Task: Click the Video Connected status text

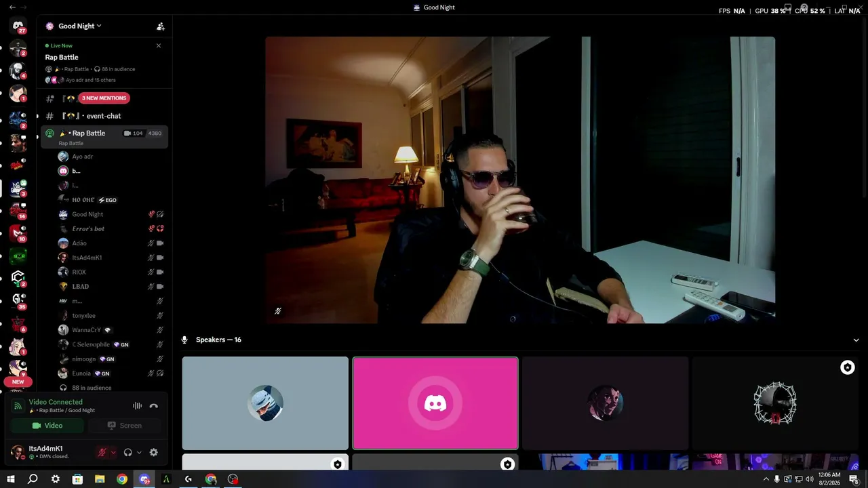Action: pos(56,402)
